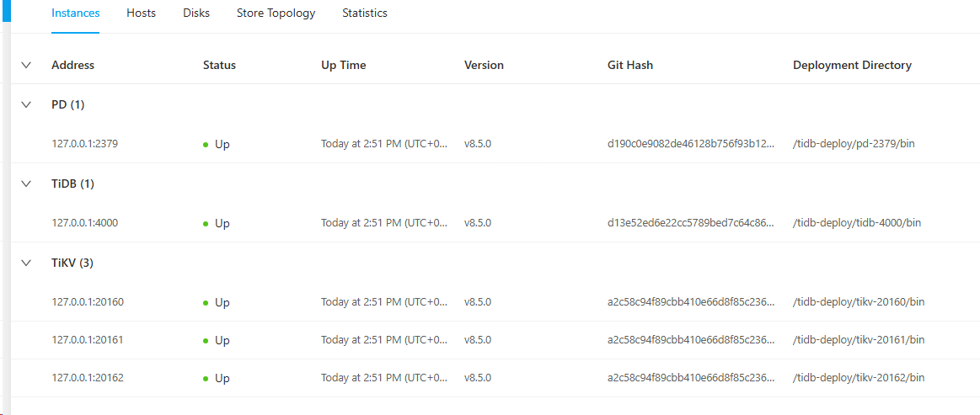Click the green status dot for TiKV 20160

point(206,303)
